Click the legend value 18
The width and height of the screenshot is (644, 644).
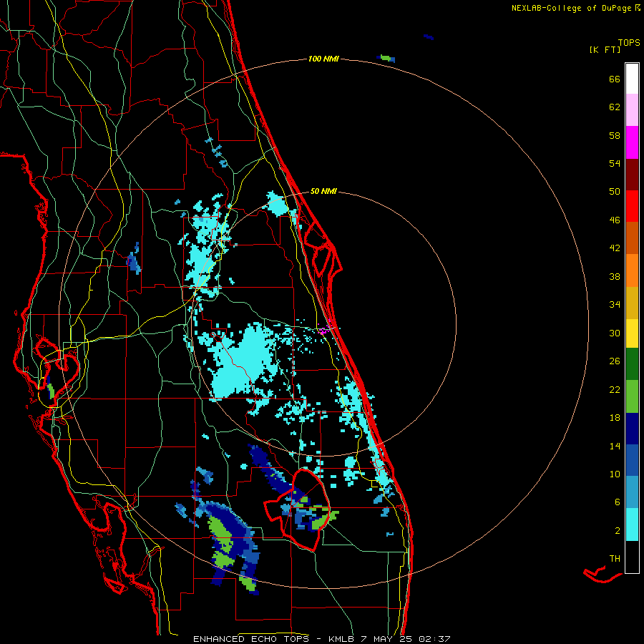[x=615, y=418]
